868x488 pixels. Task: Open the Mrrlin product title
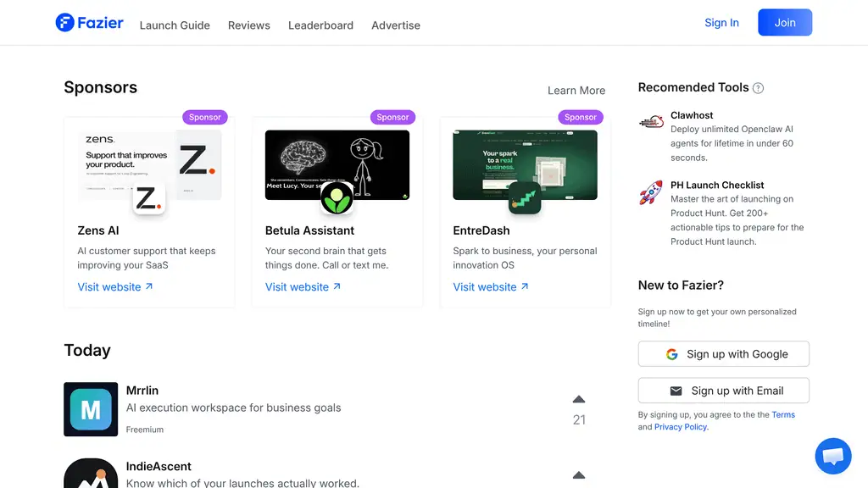point(142,391)
